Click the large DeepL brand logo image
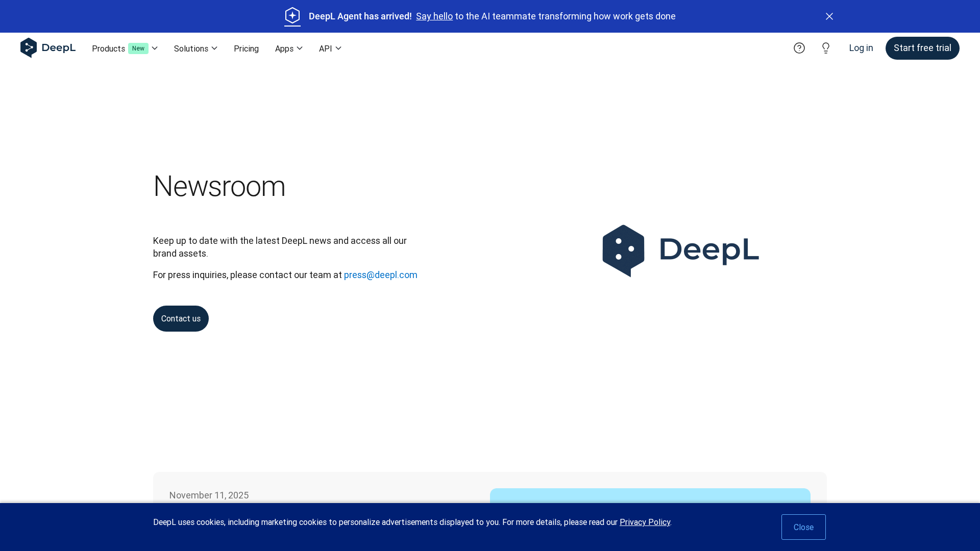Screen dimensions: 980x551 coord(680,251)
